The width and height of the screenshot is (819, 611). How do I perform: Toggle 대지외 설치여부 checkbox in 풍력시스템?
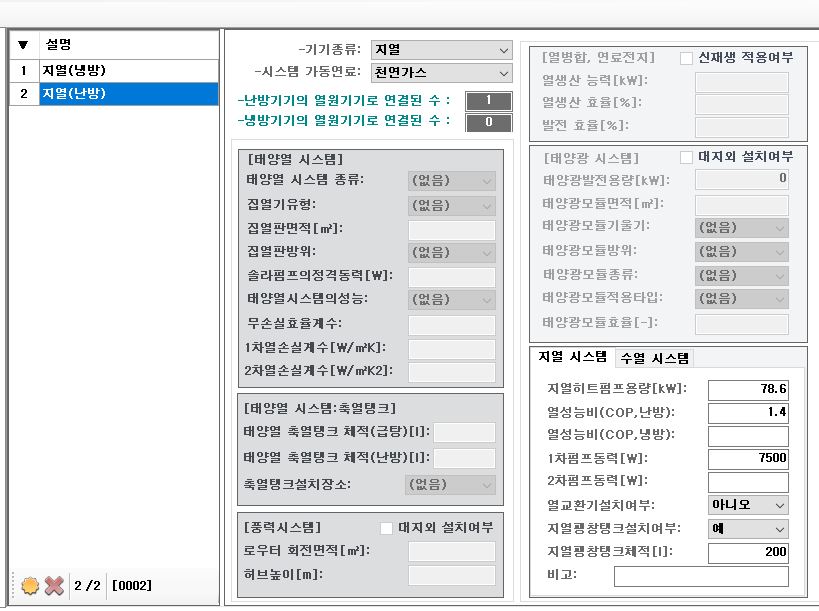tap(387, 528)
